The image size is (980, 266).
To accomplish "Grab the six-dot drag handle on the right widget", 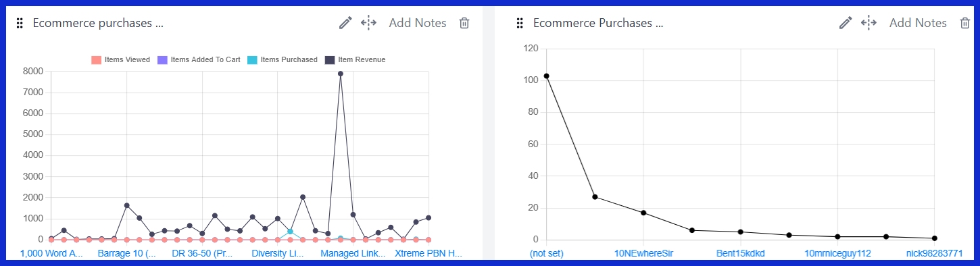I will [520, 23].
